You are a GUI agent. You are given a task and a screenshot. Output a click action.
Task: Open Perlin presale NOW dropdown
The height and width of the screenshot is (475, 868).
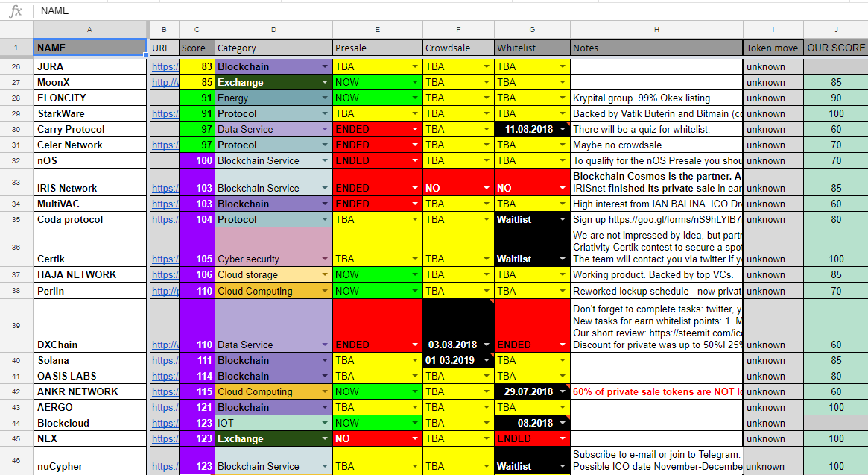[x=415, y=291]
